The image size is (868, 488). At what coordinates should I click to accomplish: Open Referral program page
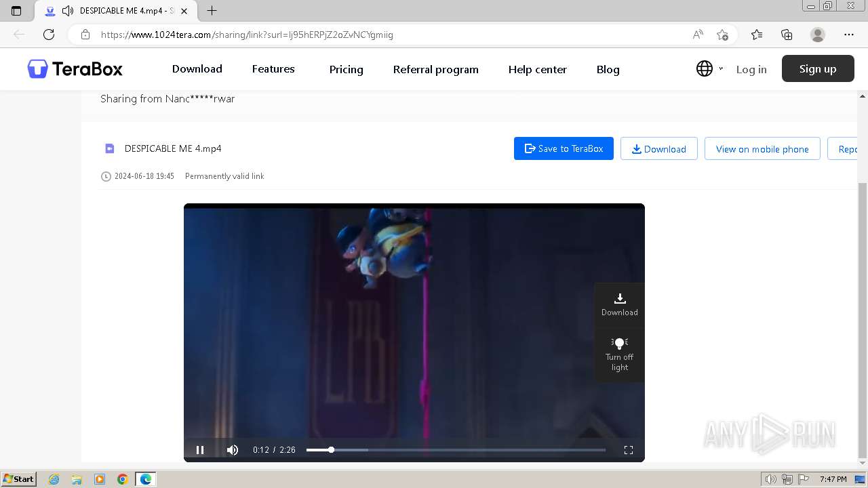pos(436,69)
